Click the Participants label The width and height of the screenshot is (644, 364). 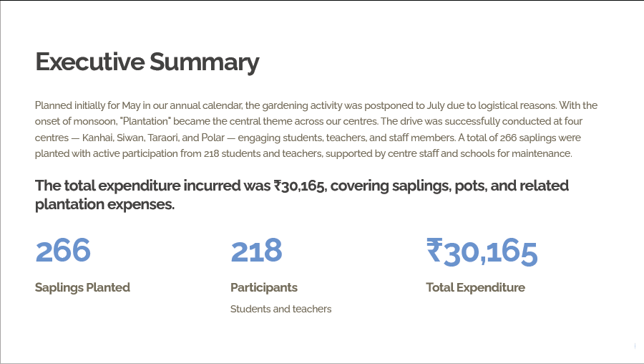coord(263,287)
